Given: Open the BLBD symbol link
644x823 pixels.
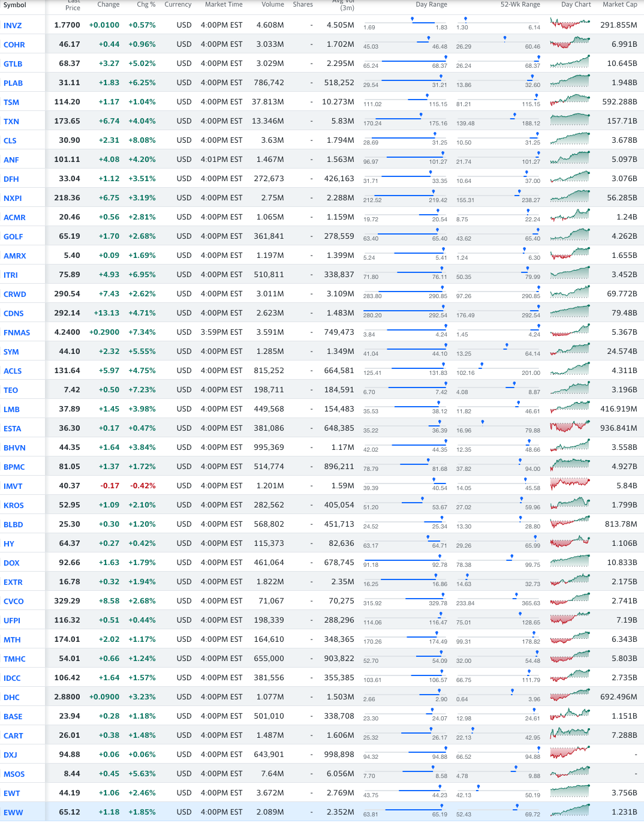Looking at the screenshot, I should 13,525.
